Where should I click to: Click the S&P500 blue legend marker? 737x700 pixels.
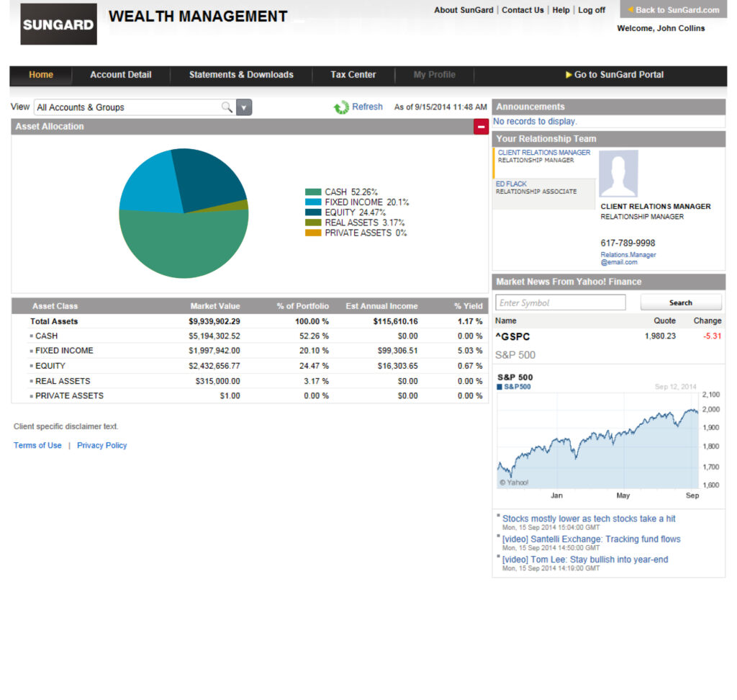499,387
